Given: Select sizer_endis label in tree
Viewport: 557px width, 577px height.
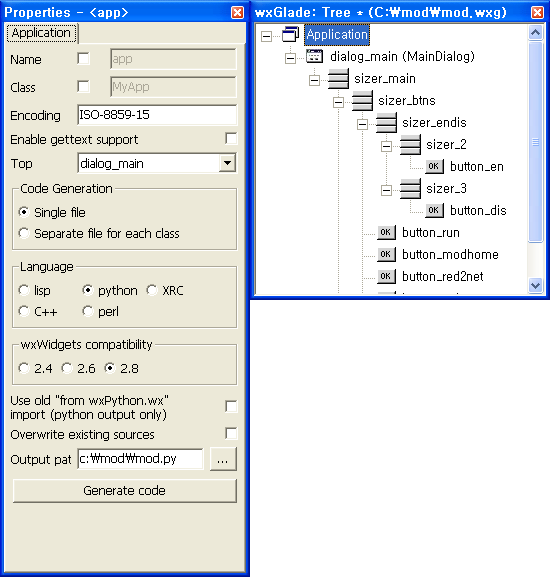Looking at the screenshot, I should [x=434, y=123].
